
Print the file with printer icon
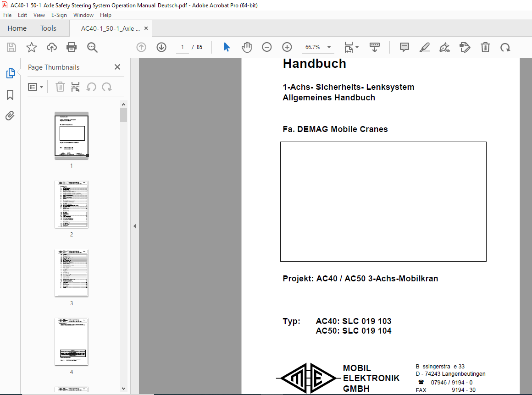72,47
